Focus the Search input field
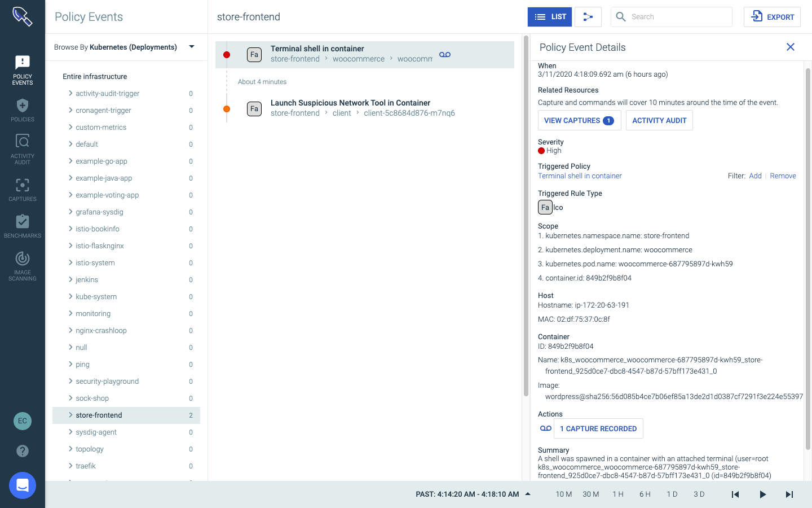Image resolution: width=812 pixels, height=508 pixels. click(672, 17)
